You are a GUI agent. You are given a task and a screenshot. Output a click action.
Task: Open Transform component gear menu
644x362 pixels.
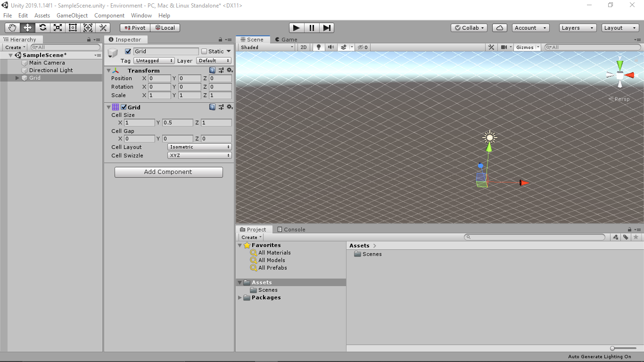click(230, 70)
